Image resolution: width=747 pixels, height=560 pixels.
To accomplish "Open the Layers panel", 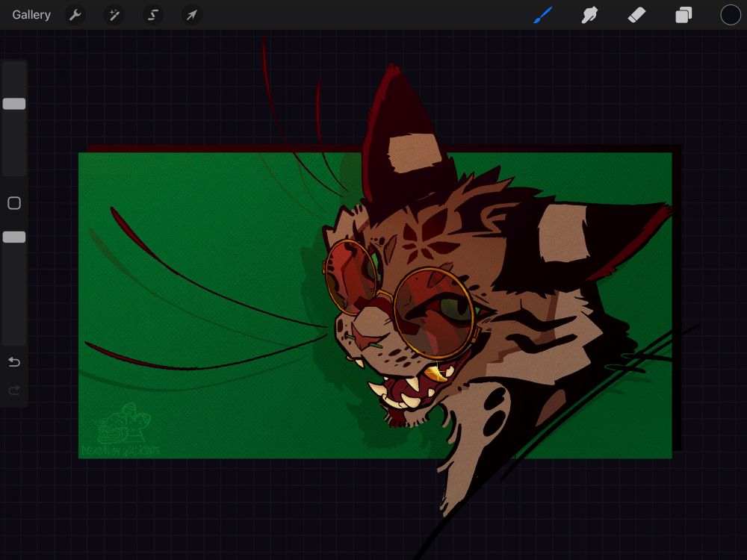I will tap(684, 15).
